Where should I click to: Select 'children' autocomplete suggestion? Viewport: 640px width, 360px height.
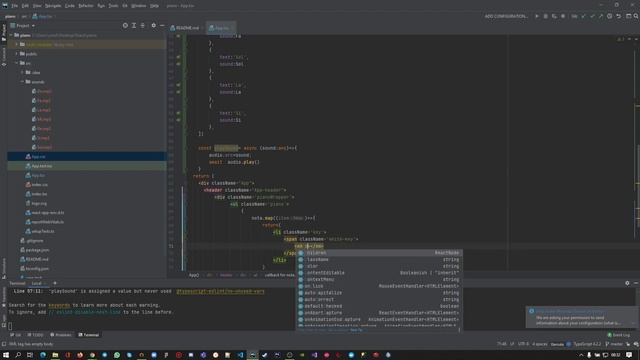click(x=379, y=253)
